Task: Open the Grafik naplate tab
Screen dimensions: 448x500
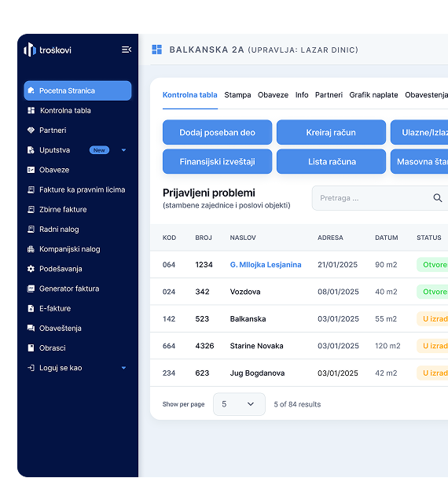Action: (x=373, y=95)
